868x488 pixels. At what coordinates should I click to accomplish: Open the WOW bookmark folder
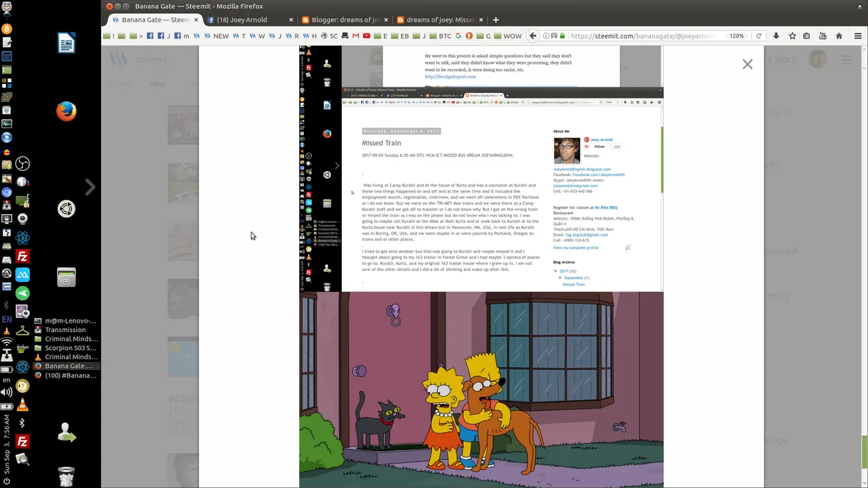pos(507,36)
